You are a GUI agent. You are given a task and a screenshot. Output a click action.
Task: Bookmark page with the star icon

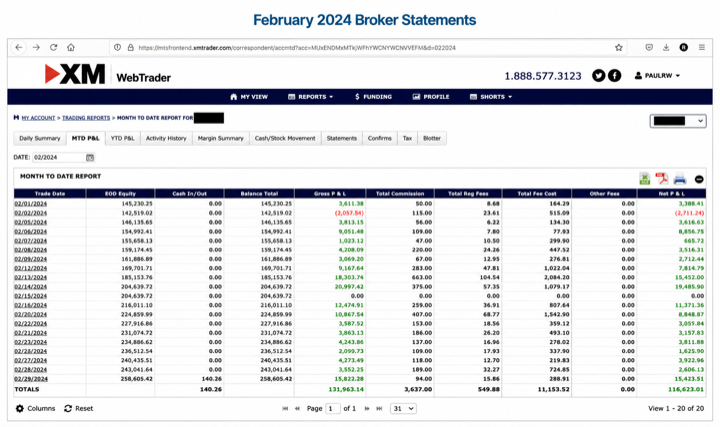[x=619, y=47]
